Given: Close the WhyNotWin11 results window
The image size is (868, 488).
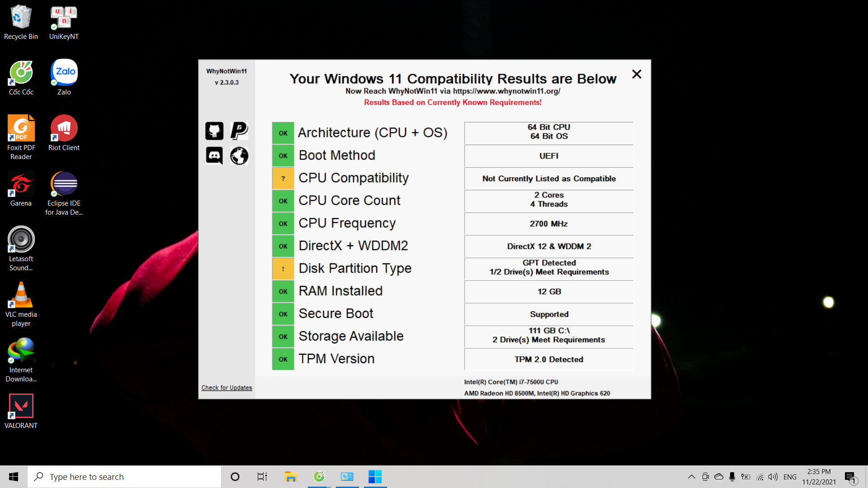Looking at the screenshot, I should 637,74.
